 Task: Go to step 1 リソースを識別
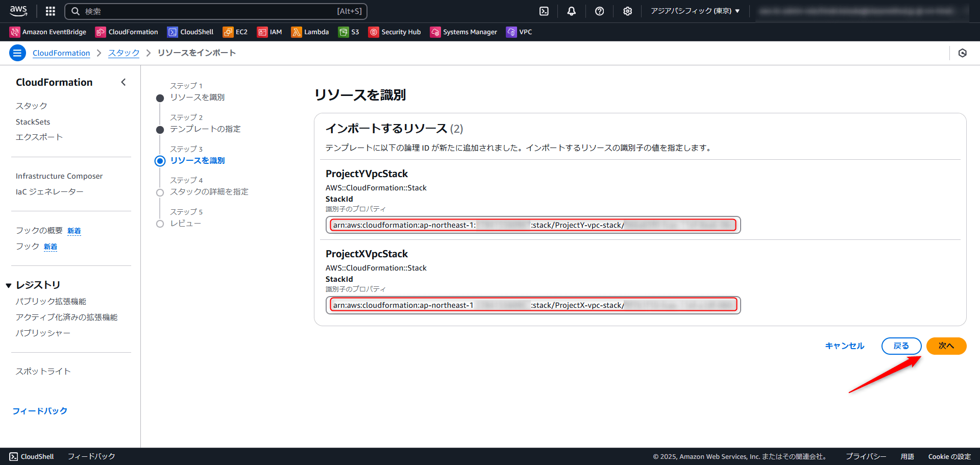(x=197, y=97)
